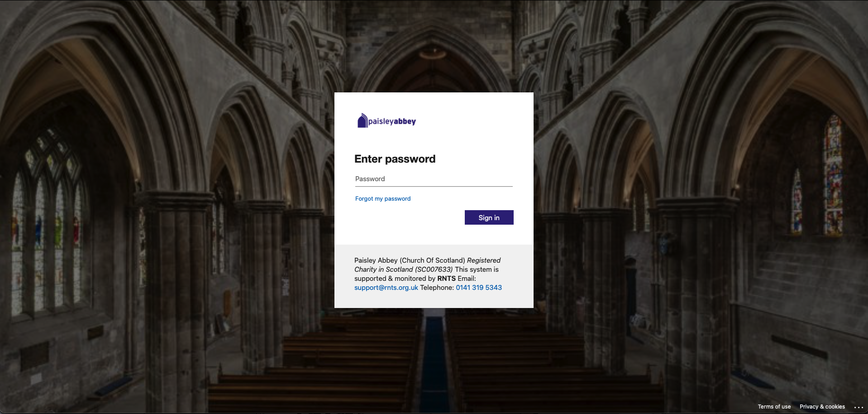Click the Enter password heading
The width and height of the screenshot is (868, 414).
(x=395, y=159)
